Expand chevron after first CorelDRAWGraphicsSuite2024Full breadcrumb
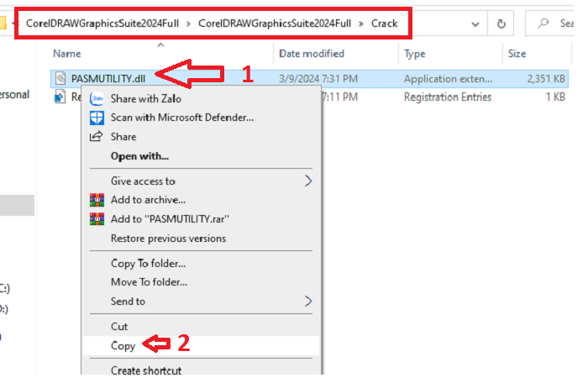 point(188,24)
